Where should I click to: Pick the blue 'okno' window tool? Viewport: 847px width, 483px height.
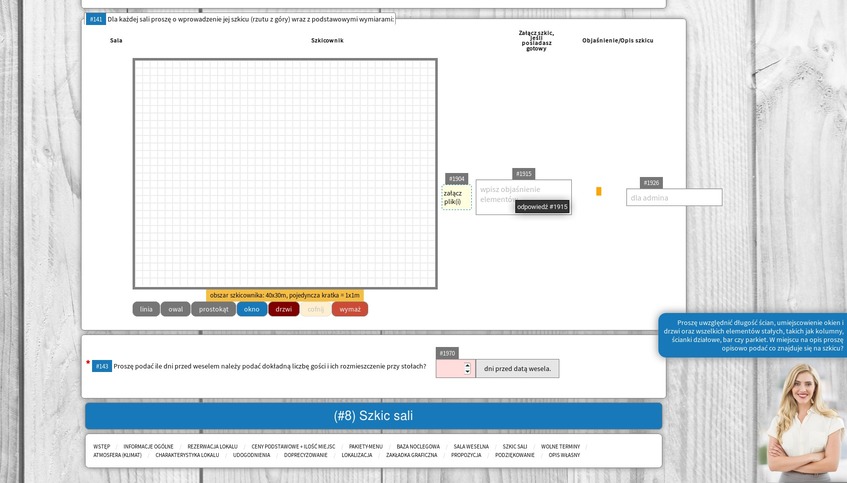tap(251, 309)
